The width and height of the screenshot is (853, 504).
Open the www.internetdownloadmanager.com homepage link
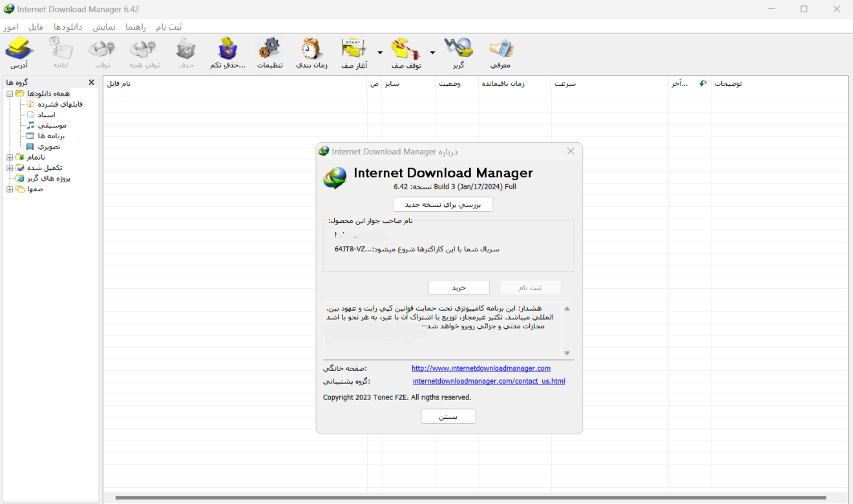[481, 368]
